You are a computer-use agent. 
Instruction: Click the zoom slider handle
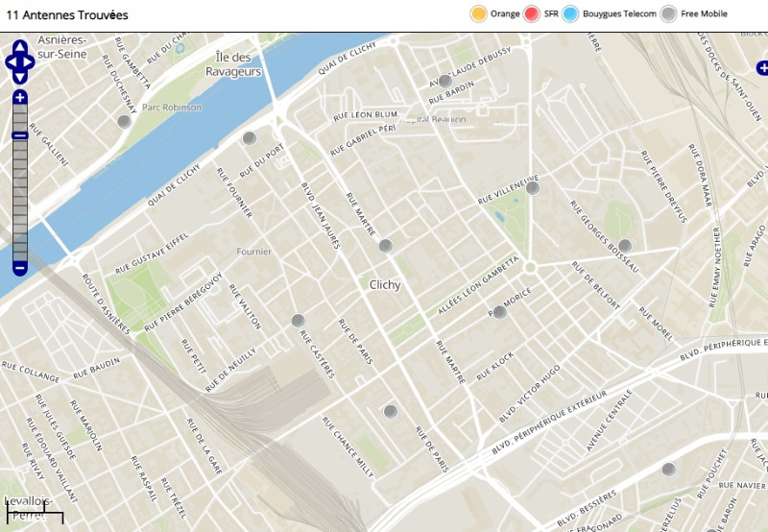pos(20,135)
